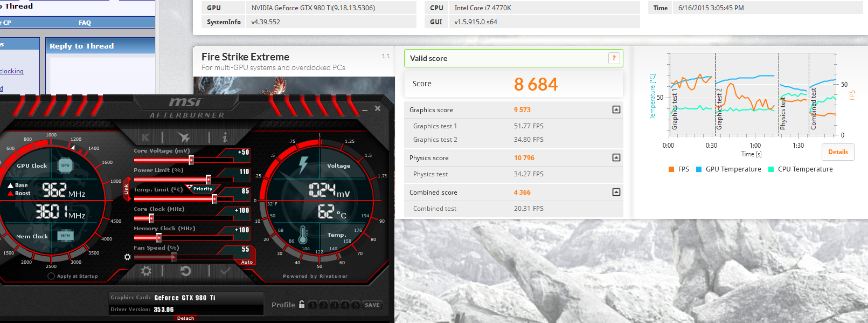Toggle the Link power and temp limit
This screenshot has width=868, height=323.
[126, 189]
